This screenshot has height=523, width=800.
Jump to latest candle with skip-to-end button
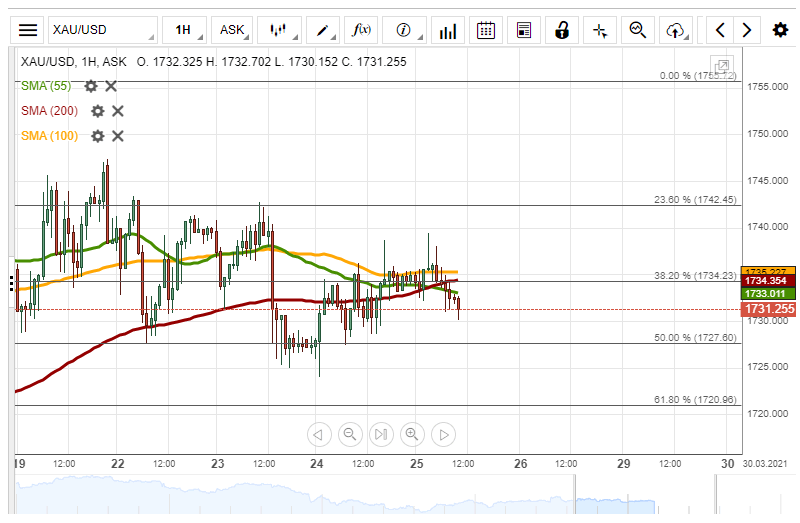tap(381, 434)
